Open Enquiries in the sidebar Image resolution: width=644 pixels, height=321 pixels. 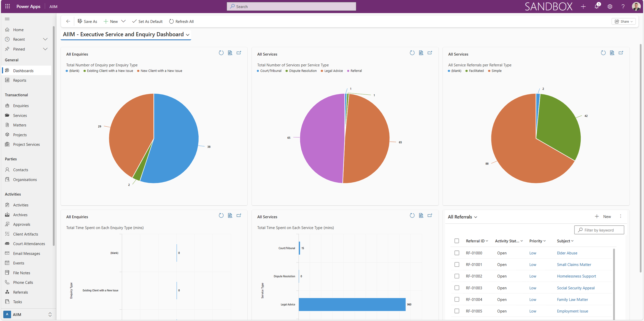click(21, 106)
